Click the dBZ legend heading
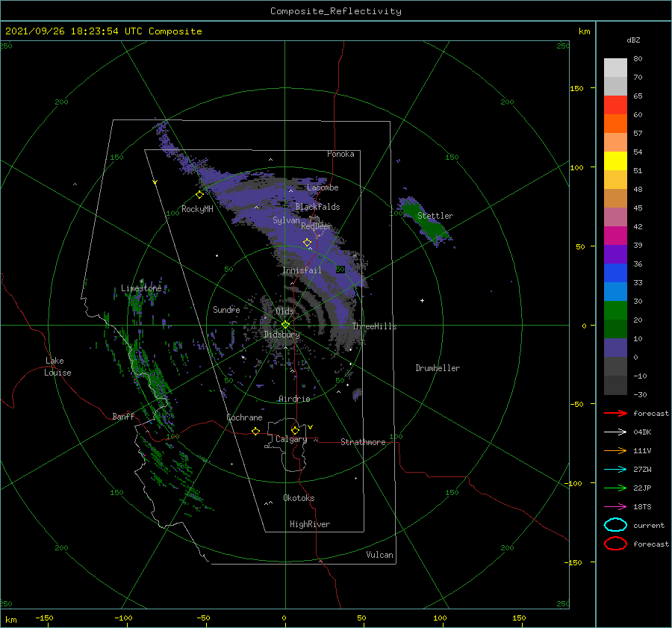 coord(633,40)
